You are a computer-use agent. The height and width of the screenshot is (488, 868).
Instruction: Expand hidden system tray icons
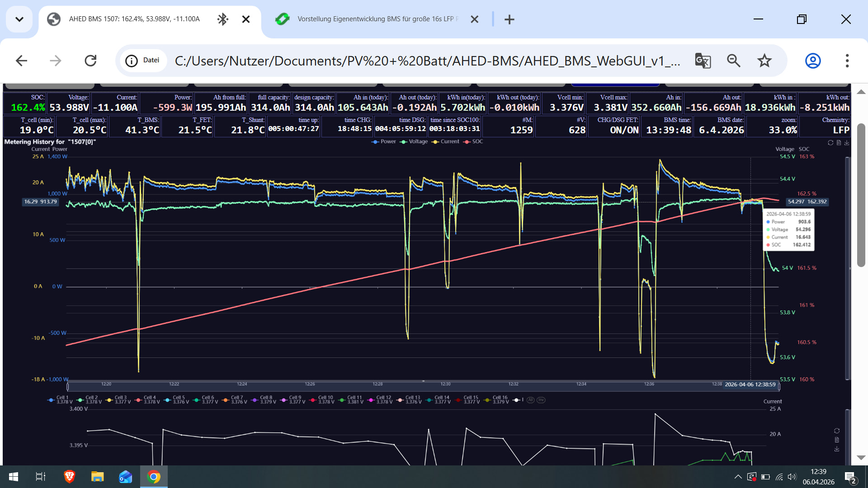(x=738, y=477)
